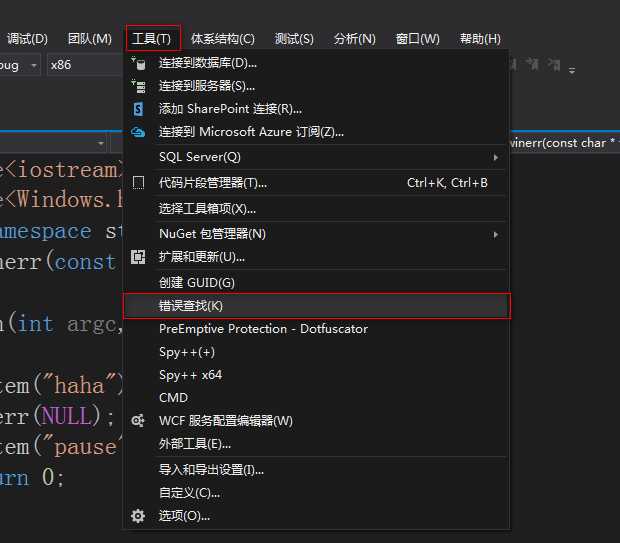This screenshot has height=543, width=620.
Task: Choose 创建 GUID(G)
Action: click(316, 282)
